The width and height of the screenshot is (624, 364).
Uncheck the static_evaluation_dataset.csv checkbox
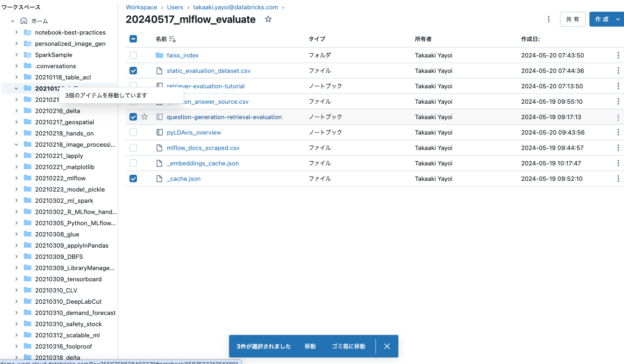pyautogui.click(x=133, y=71)
